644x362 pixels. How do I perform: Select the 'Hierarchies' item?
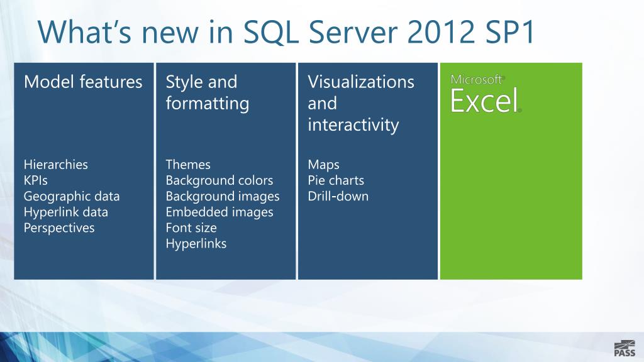(x=56, y=165)
